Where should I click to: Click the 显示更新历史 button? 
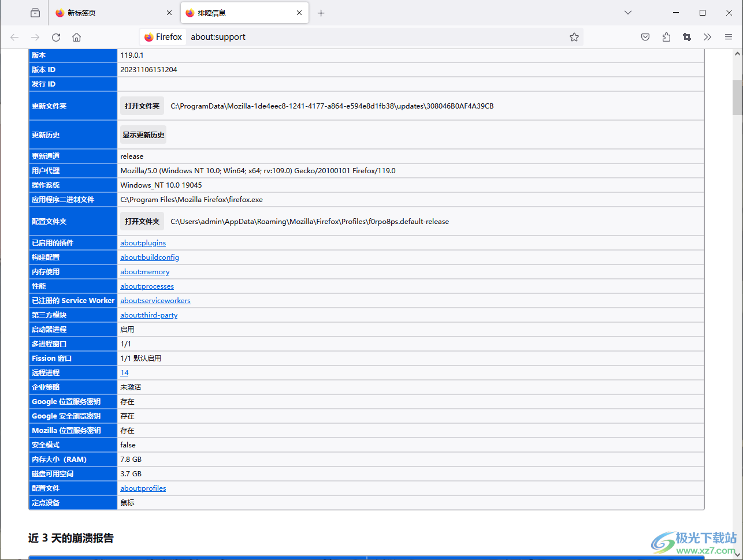[143, 135]
